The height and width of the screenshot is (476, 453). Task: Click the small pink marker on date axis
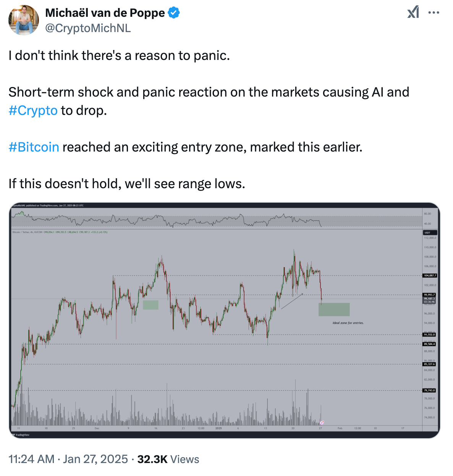tap(322, 423)
